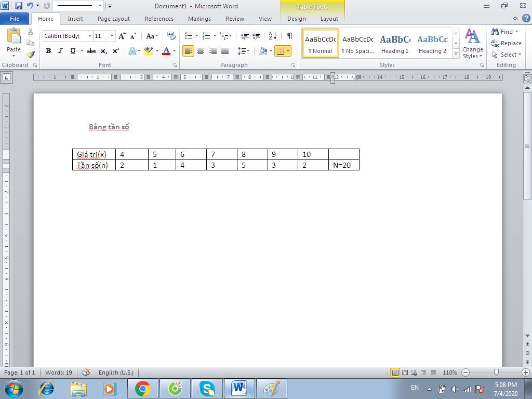
Task: Toggle Show/Hide paragraph marks
Action: pyautogui.click(x=289, y=35)
